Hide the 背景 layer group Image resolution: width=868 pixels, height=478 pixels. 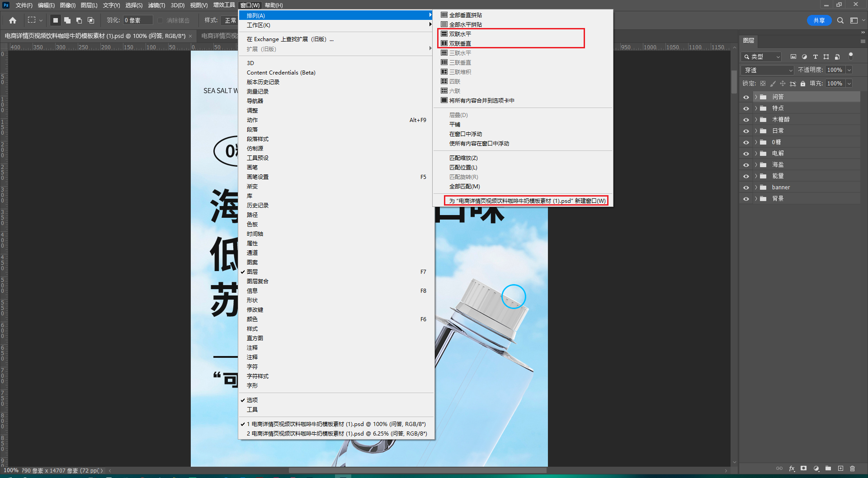746,199
